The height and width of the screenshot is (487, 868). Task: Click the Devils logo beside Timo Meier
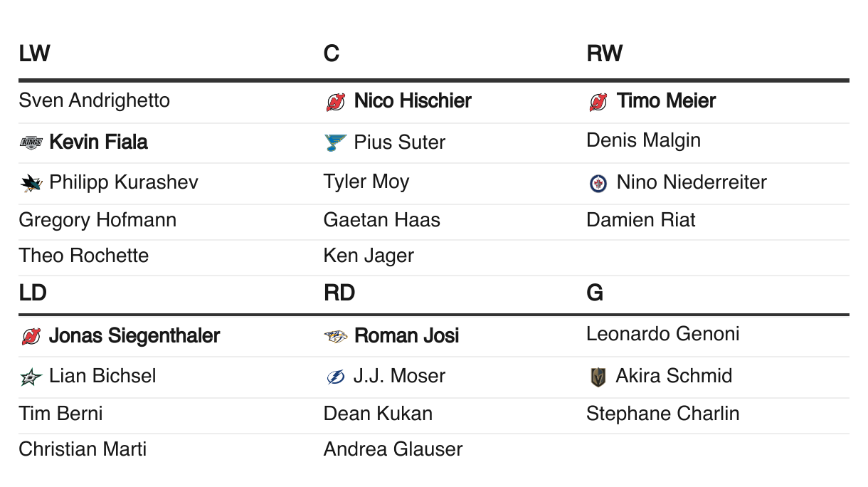point(598,102)
